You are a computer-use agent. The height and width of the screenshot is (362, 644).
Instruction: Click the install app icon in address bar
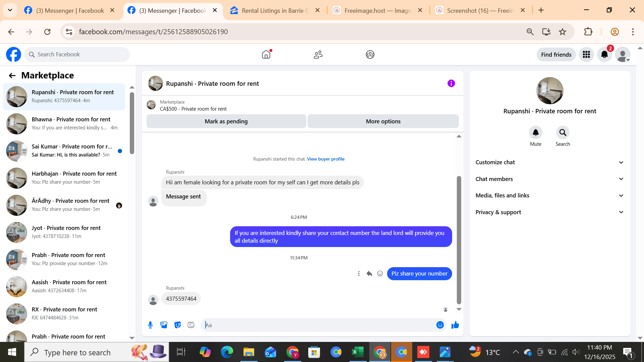546,32
